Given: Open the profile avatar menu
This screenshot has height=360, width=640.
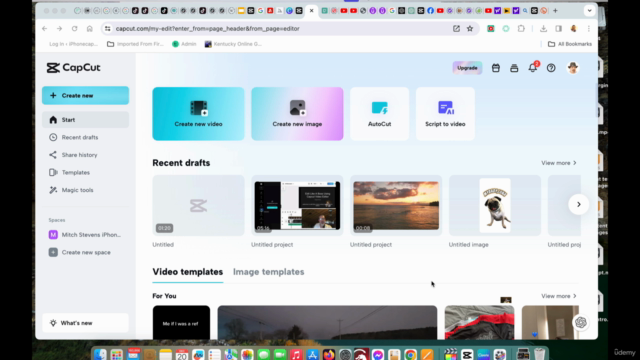Looking at the screenshot, I should coord(573,68).
